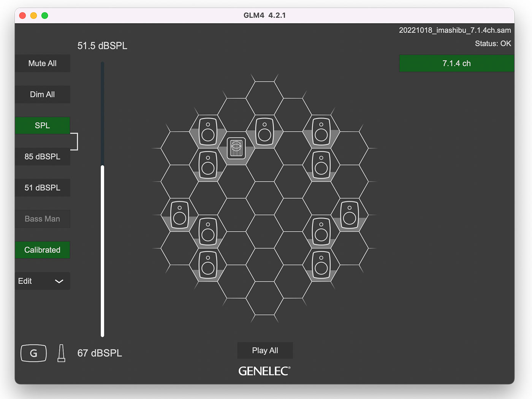Select the outermost left speaker in the lower group
532x399 pixels.
(x=179, y=215)
